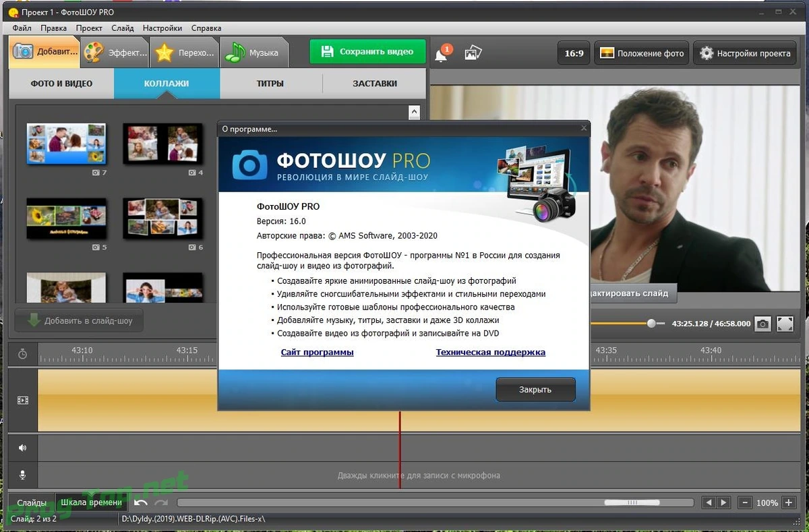Click the preview playback slider handle
The height and width of the screenshot is (532, 809).
pos(651,324)
